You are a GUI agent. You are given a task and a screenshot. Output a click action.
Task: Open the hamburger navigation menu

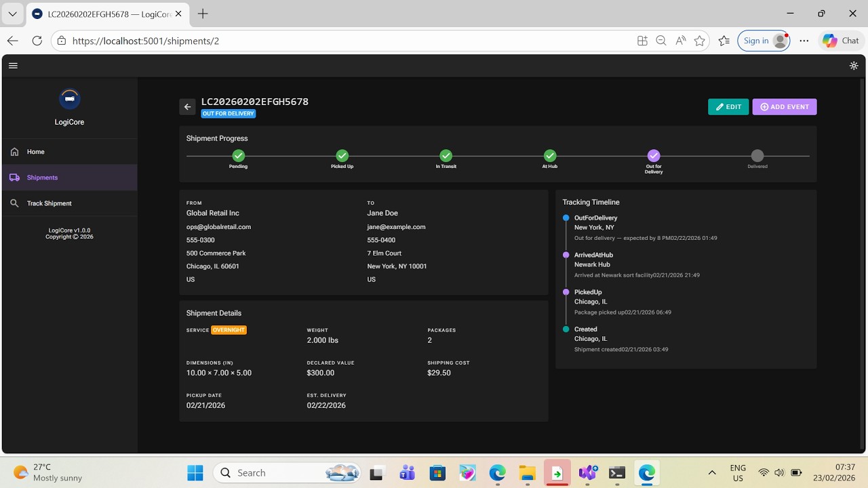tap(13, 66)
